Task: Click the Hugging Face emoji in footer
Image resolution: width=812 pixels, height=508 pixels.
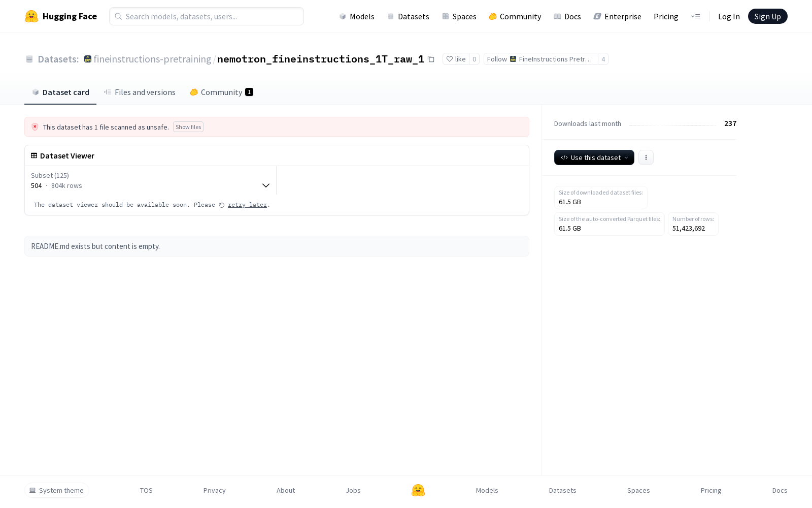Action: tap(418, 490)
